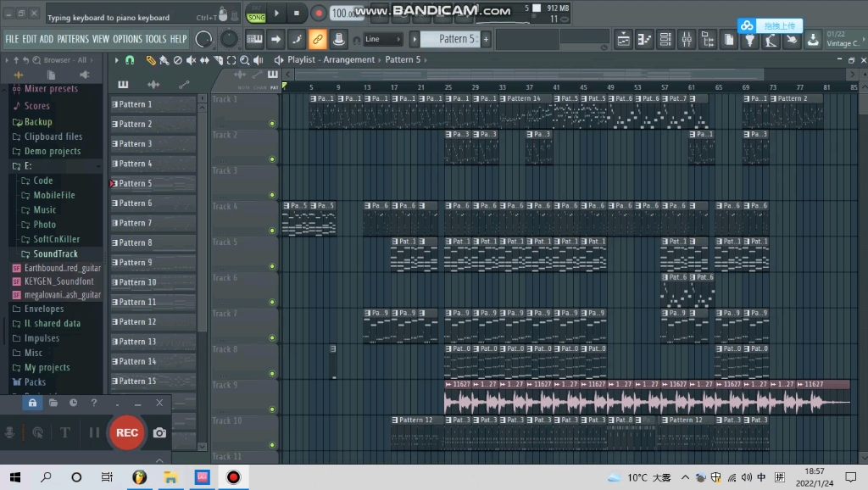Adjust the master pitch knob
Image resolution: width=868 pixels, height=490 pixels.
coord(229,39)
